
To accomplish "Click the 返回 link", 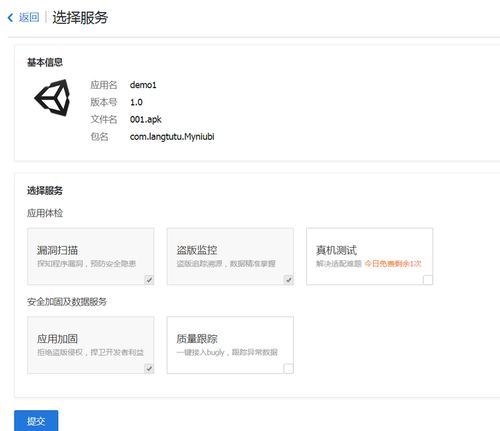I will pyautogui.click(x=29, y=17).
